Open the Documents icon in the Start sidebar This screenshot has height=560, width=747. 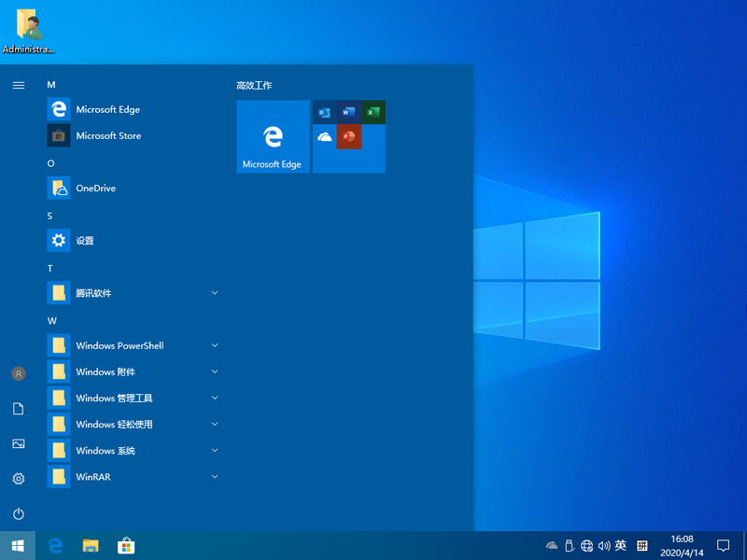[x=19, y=409]
